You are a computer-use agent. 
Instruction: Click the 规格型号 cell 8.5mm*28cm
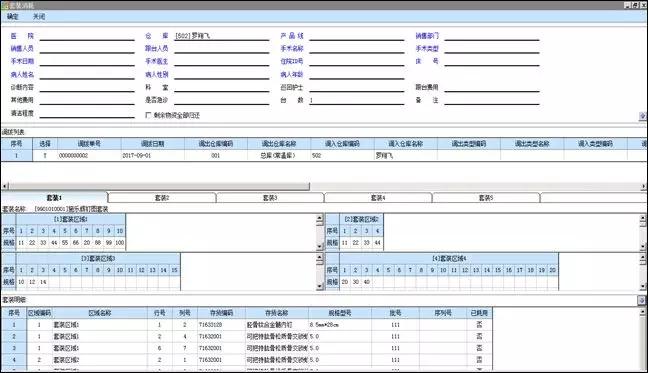(340, 325)
